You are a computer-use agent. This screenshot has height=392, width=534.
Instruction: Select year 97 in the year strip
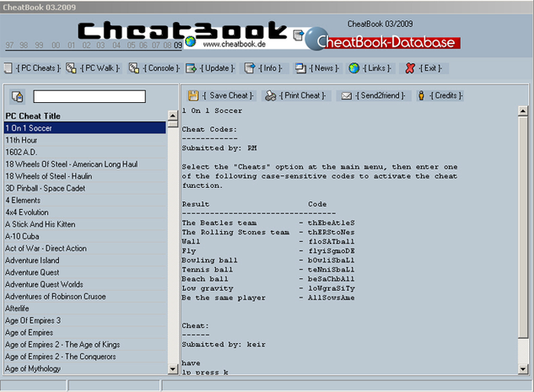pos(9,46)
